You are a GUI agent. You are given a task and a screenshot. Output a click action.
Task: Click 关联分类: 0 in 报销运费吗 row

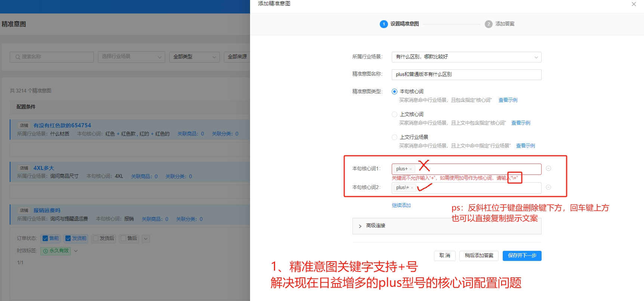(x=189, y=219)
